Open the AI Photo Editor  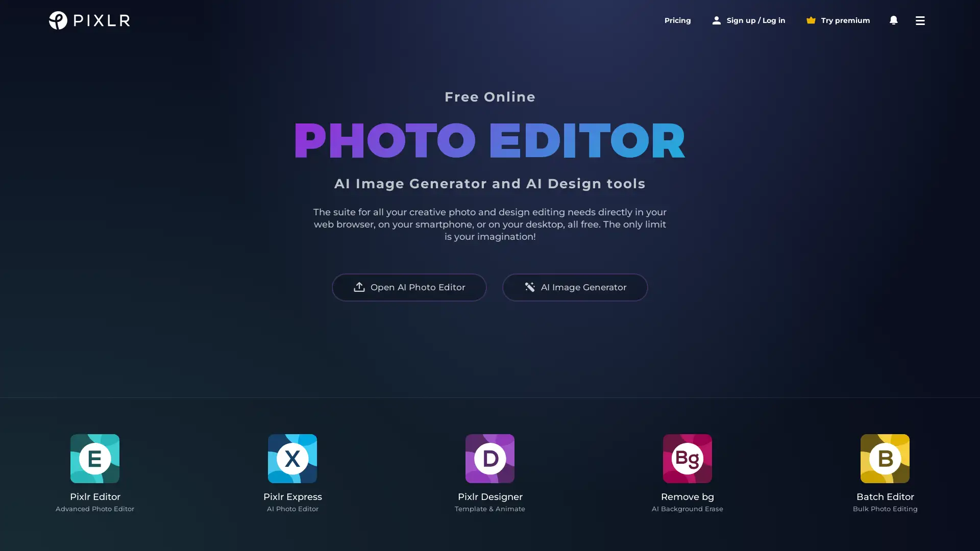[408, 287]
